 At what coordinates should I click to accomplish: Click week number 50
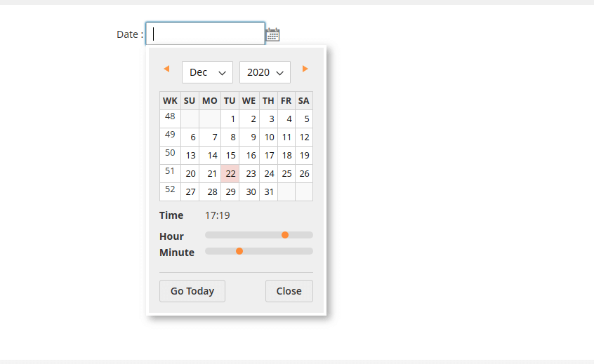tap(170, 153)
